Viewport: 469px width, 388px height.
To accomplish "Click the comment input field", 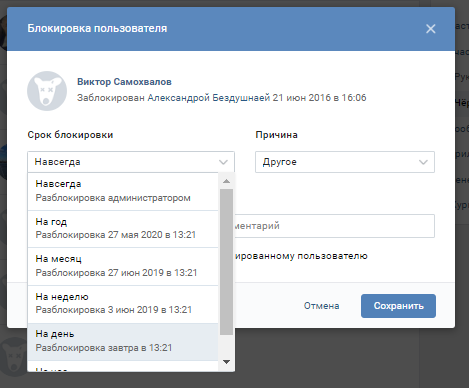I will pos(335,226).
